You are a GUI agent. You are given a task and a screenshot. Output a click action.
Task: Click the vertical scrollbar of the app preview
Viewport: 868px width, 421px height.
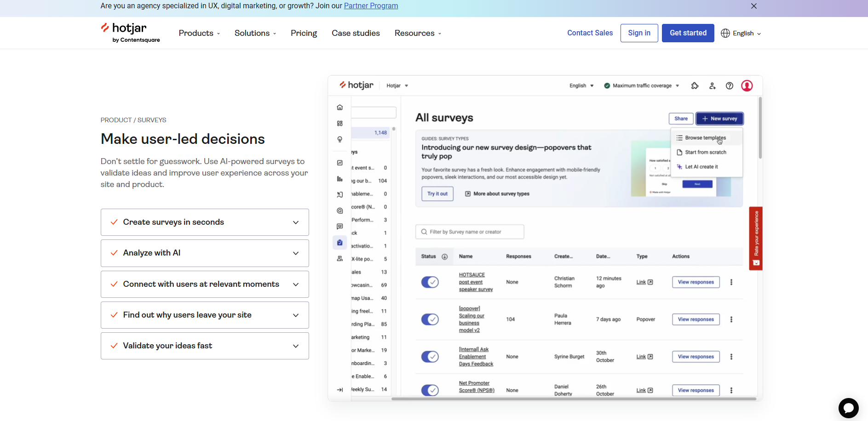tap(760, 128)
